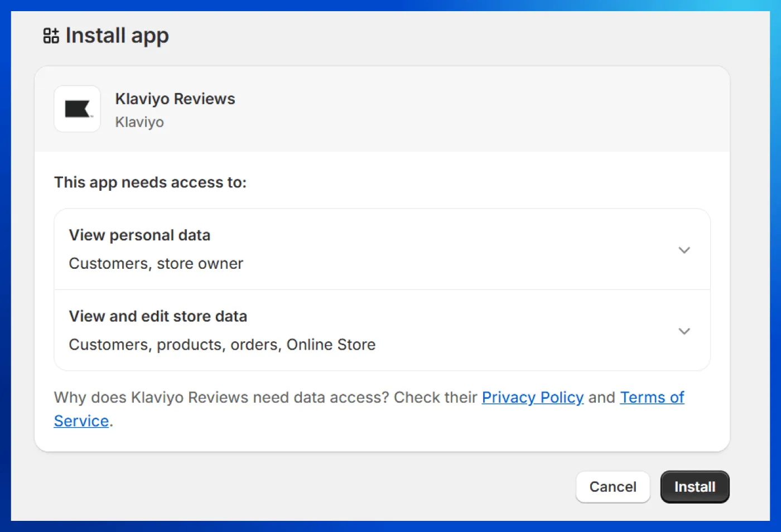Open the Terms of Service link
Viewport: 781px width, 532px height.
click(x=652, y=397)
